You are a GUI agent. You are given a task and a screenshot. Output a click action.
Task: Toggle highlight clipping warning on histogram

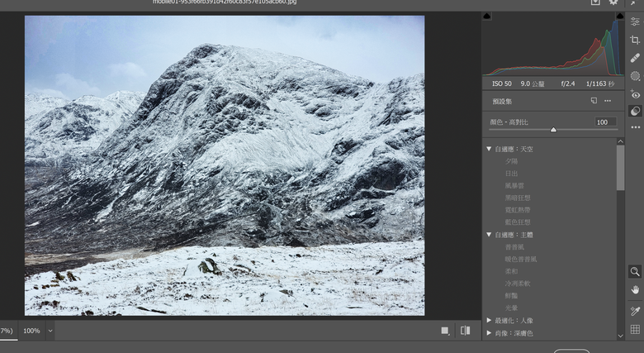coord(620,16)
